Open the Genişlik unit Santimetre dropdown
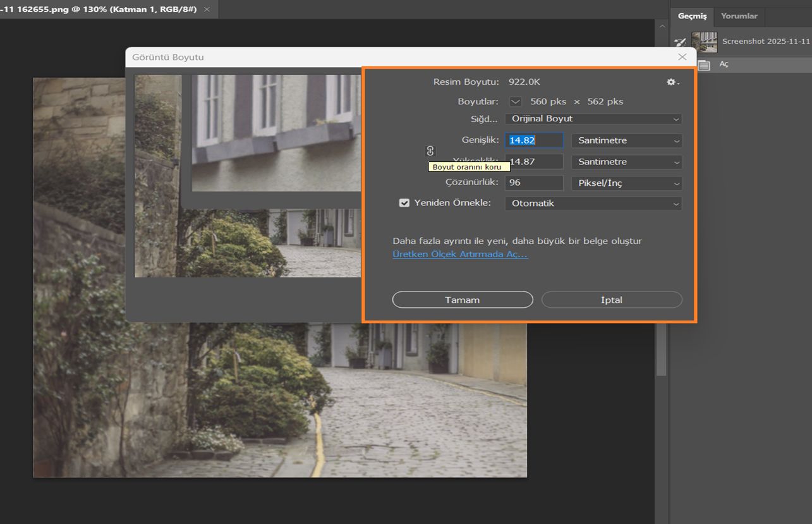Screen dimensions: 812x524 pyautogui.click(x=626, y=140)
